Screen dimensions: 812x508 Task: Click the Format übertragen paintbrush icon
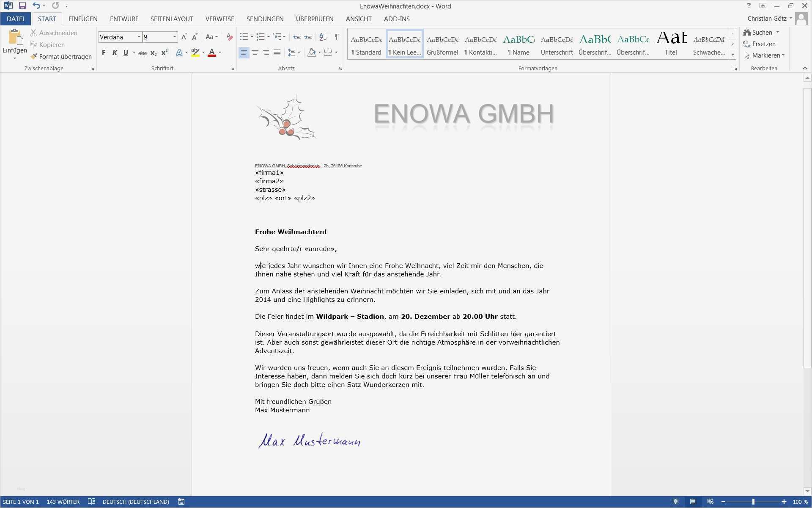point(34,56)
